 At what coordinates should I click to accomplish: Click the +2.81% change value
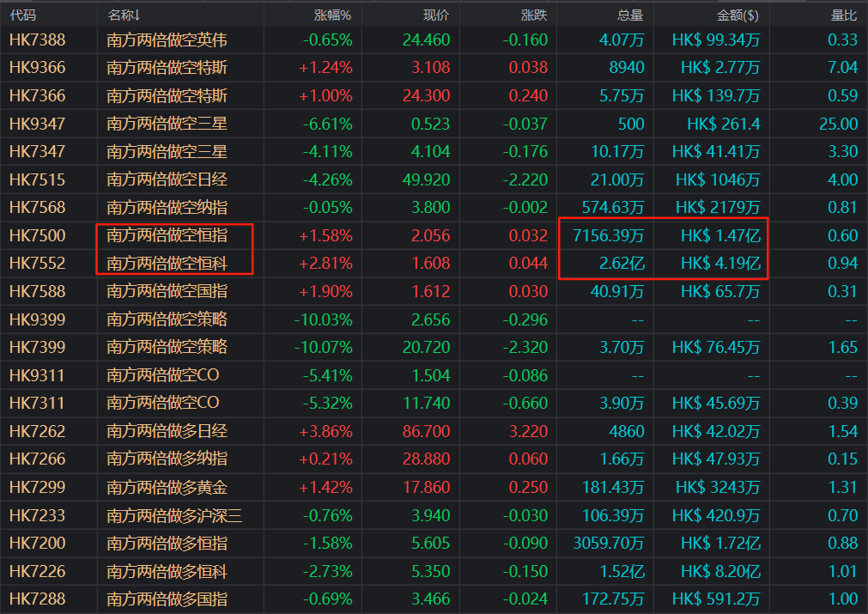point(325,263)
